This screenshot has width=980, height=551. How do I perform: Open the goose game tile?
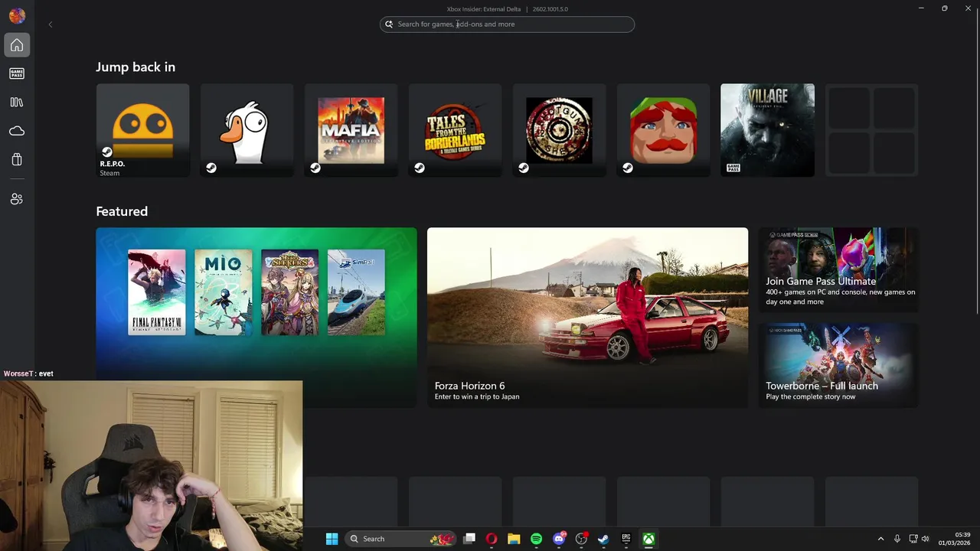[x=247, y=130]
